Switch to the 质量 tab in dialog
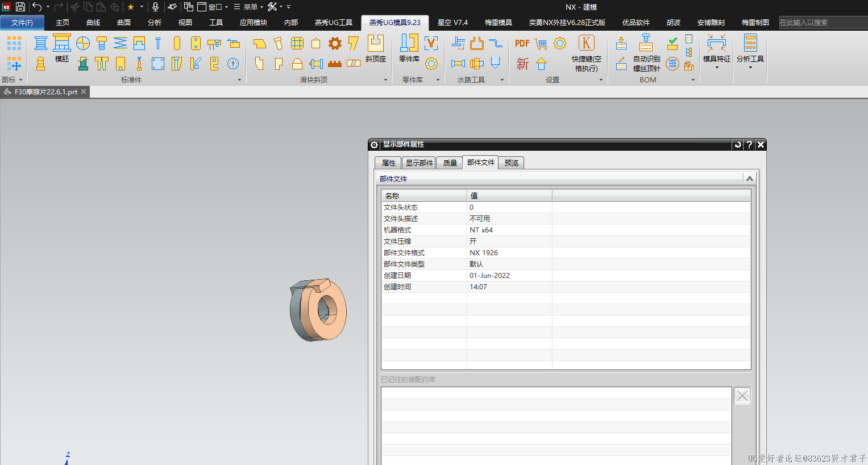Viewport: 868px width, 465px height. coord(450,163)
